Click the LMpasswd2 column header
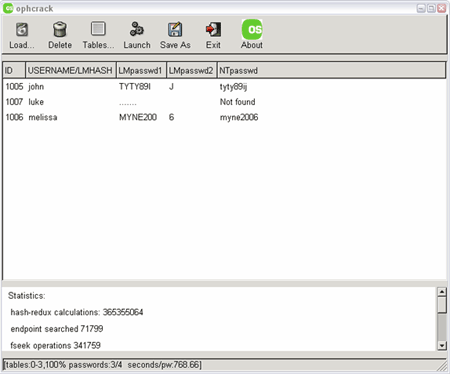450x374 pixels. pyautogui.click(x=192, y=70)
